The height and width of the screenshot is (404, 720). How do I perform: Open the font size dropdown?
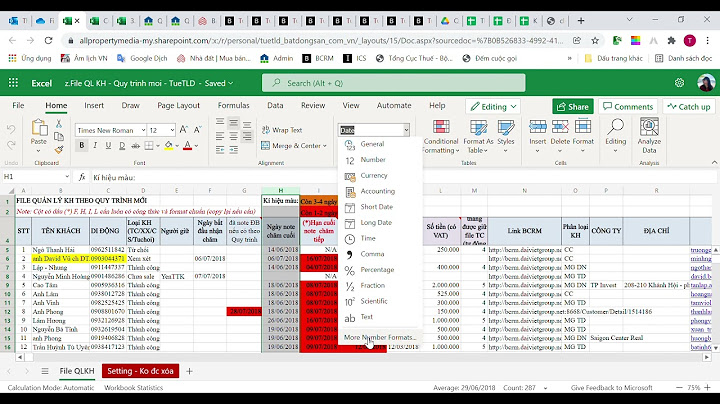[172, 130]
